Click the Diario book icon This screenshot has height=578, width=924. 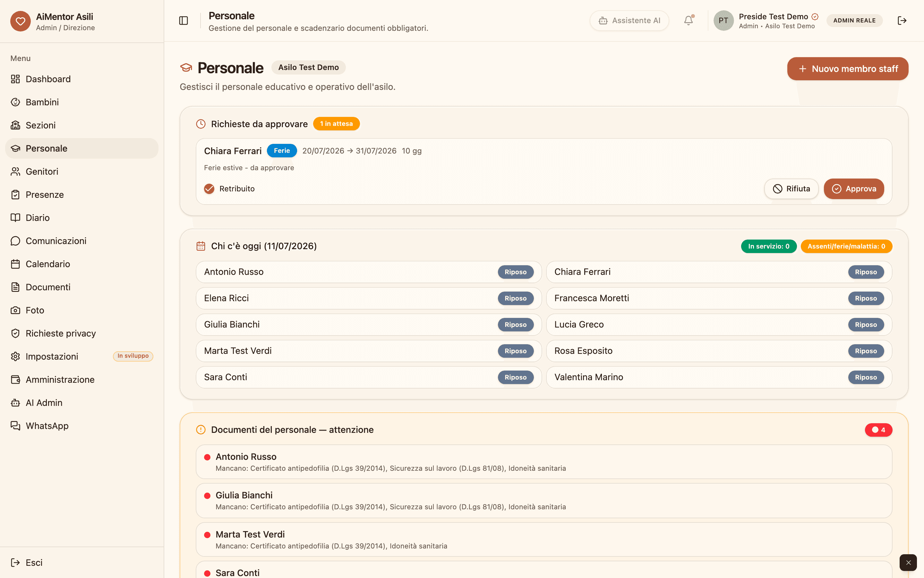(x=15, y=218)
